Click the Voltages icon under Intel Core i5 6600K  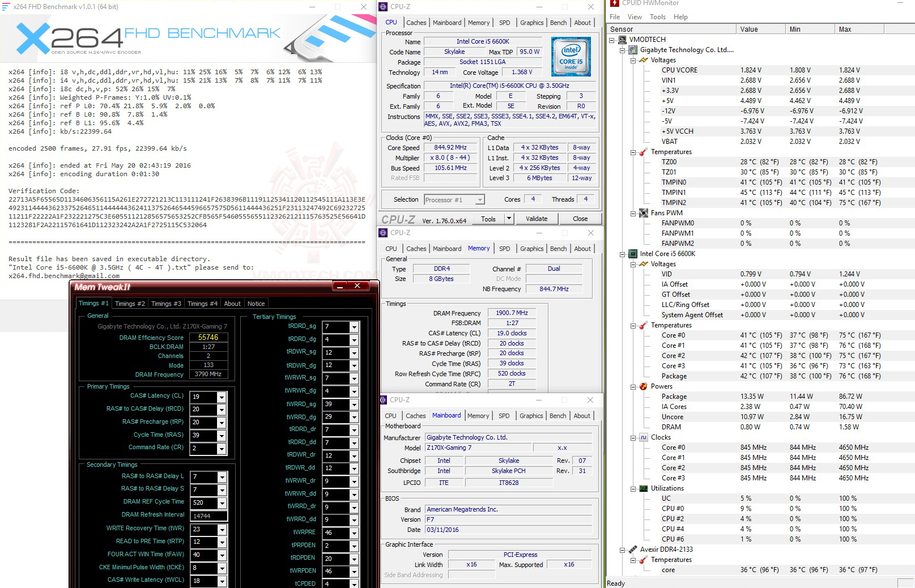(644, 264)
